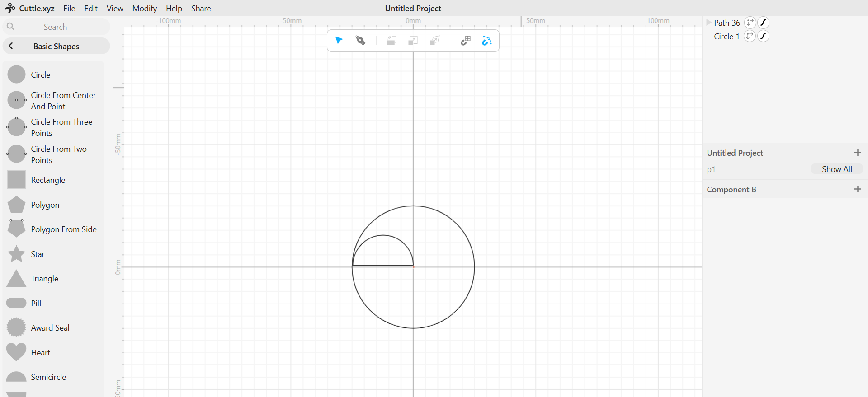
Task: Open the Share menu
Action: point(201,8)
